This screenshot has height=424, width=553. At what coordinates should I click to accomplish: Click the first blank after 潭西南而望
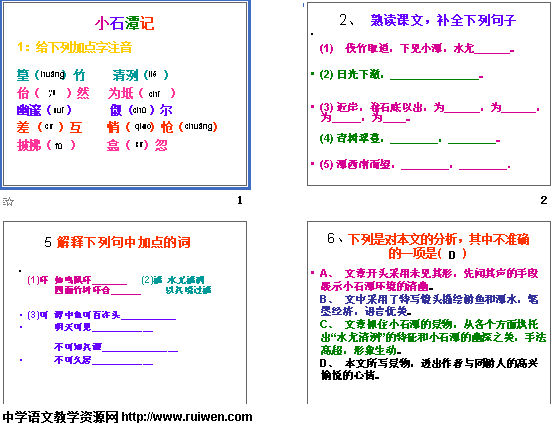point(425,166)
